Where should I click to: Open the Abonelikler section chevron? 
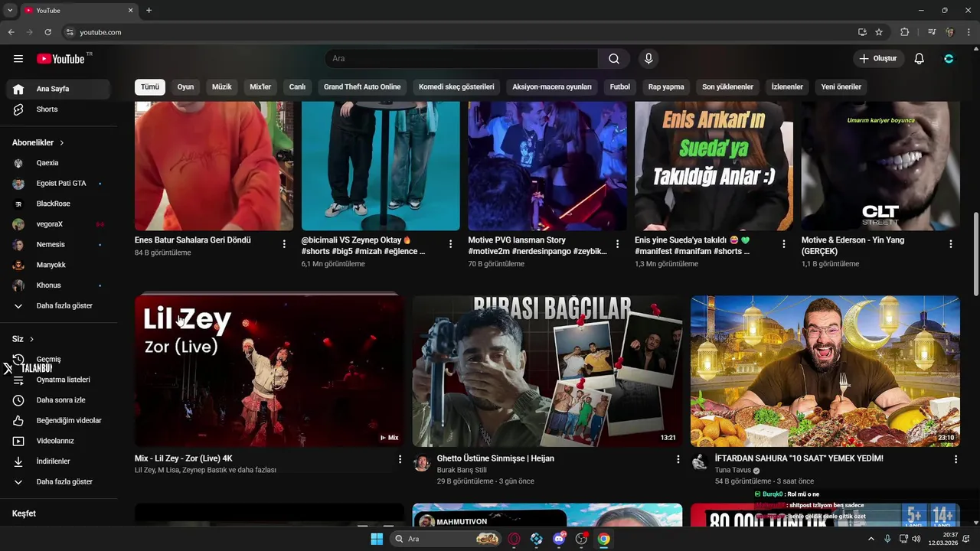coord(62,143)
